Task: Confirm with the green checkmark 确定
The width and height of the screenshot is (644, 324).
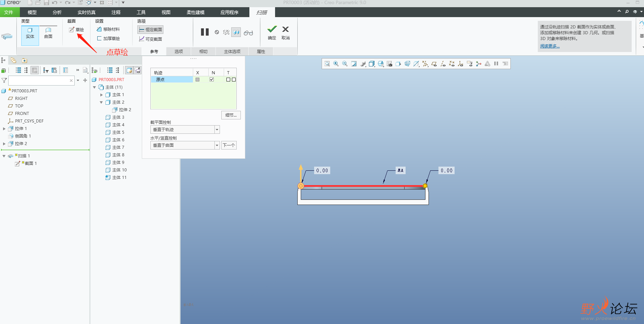Action: pyautogui.click(x=272, y=33)
